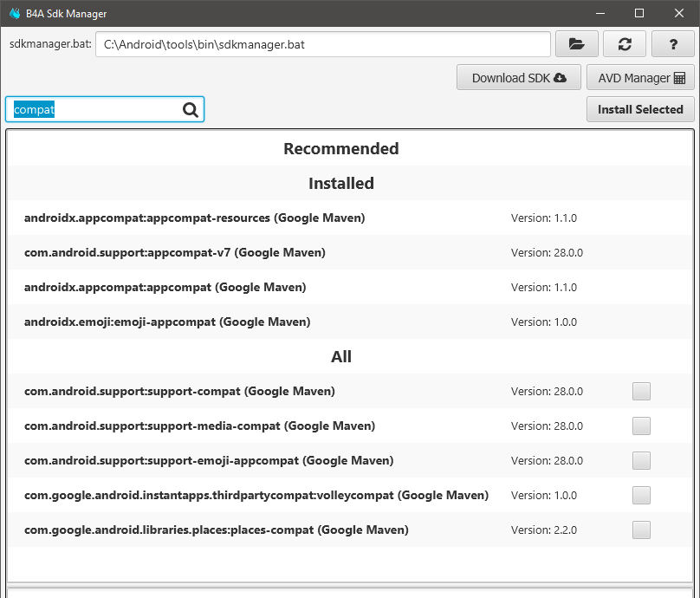Click the folder browse icon button
The image size is (700, 598).
pos(576,44)
